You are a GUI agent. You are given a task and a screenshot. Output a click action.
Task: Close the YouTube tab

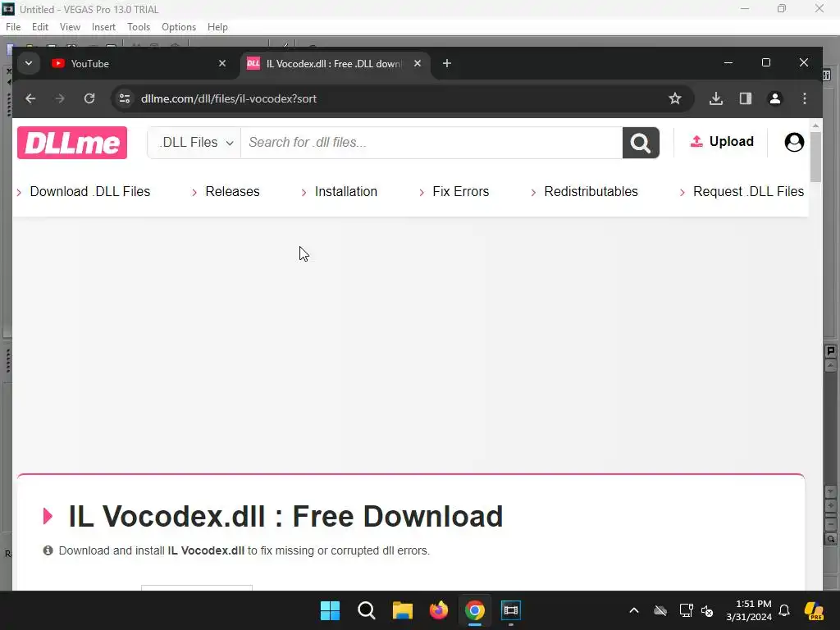click(x=222, y=63)
